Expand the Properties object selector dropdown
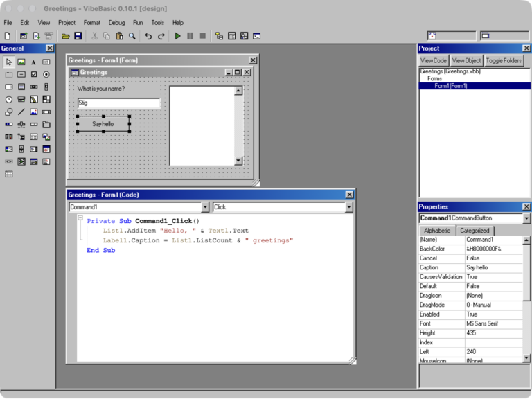 point(526,218)
